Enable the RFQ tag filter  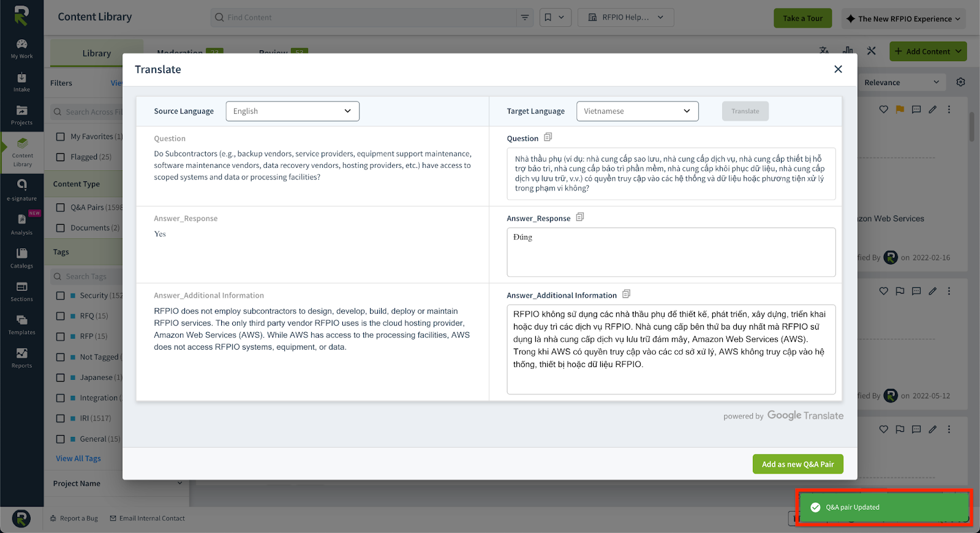[60, 316]
